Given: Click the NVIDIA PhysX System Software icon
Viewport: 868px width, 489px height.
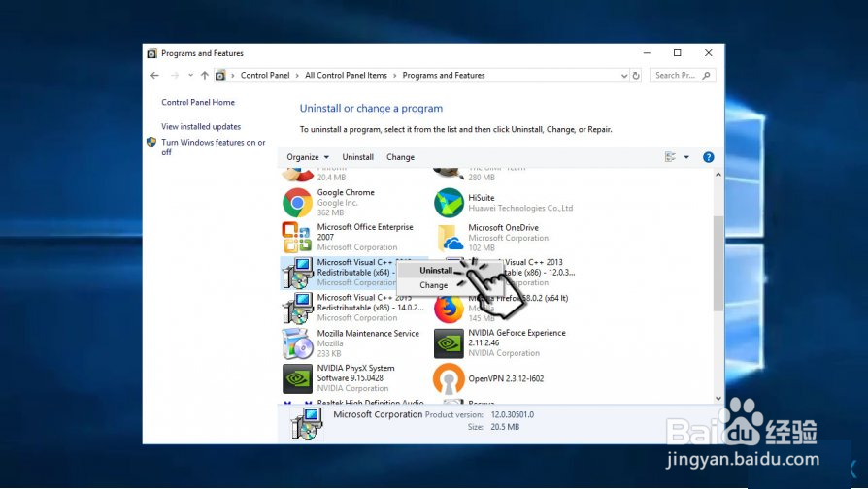Looking at the screenshot, I should tap(297, 378).
